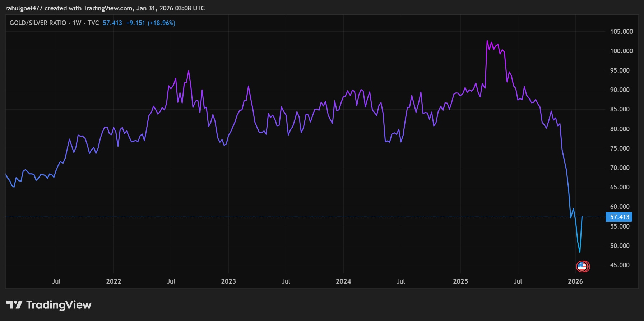Click the 2024 label on time axis

click(343, 281)
